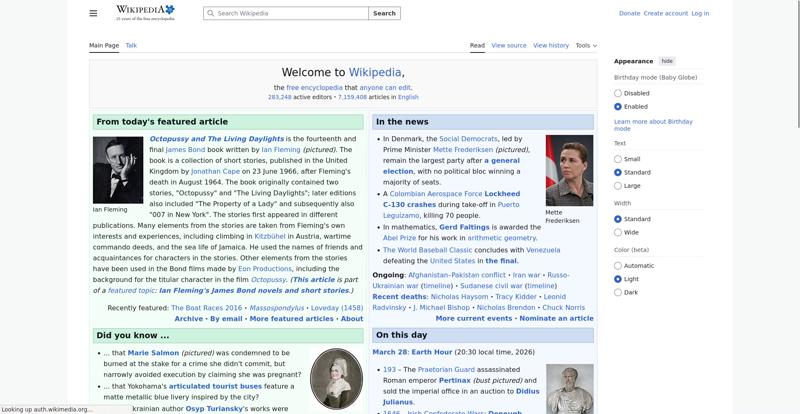The width and height of the screenshot is (800, 414).
Task: Hide the Appearance panel
Action: pos(667,61)
